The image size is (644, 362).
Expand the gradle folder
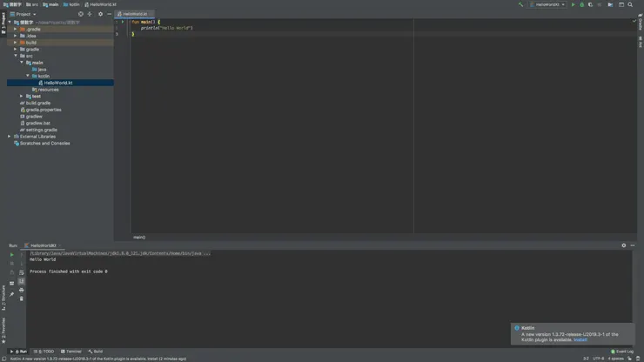pos(15,50)
